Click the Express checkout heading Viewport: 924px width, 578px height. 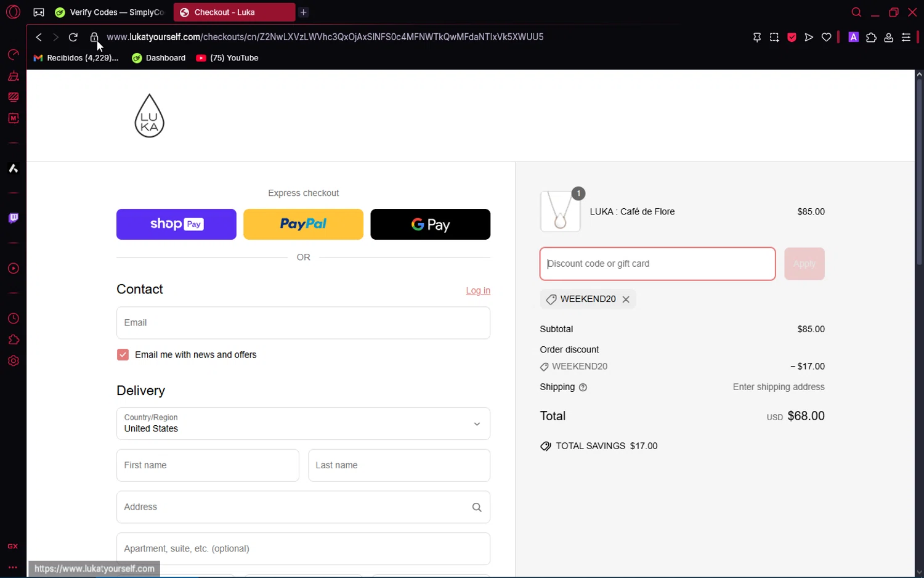(303, 193)
